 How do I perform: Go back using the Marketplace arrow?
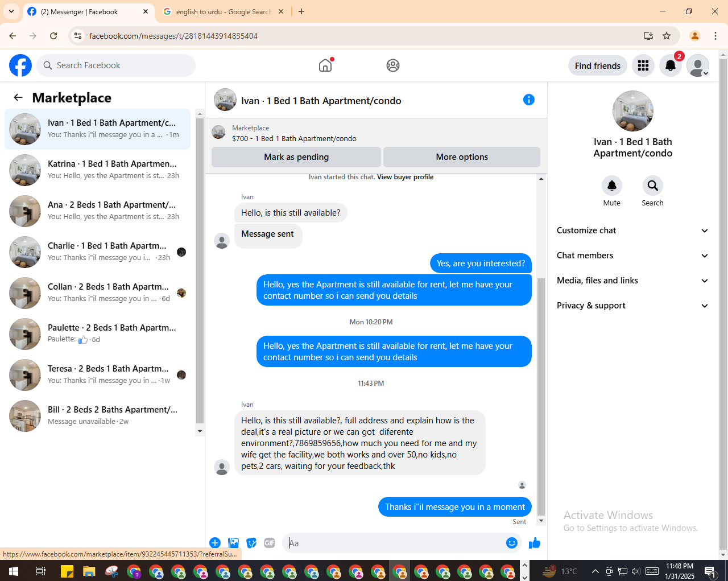click(x=18, y=97)
